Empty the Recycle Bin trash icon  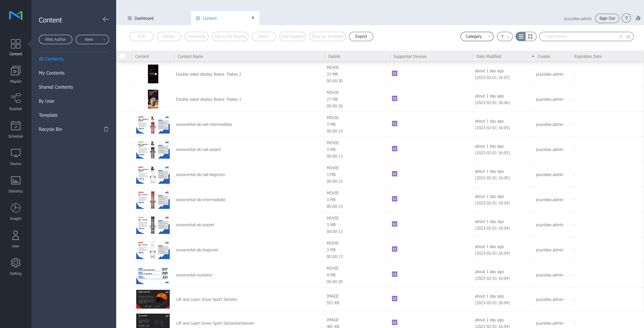click(x=106, y=129)
